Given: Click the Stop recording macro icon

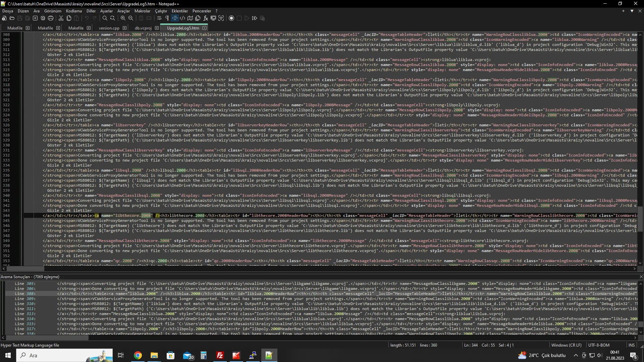Looking at the screenshot, I should point(239,18).
